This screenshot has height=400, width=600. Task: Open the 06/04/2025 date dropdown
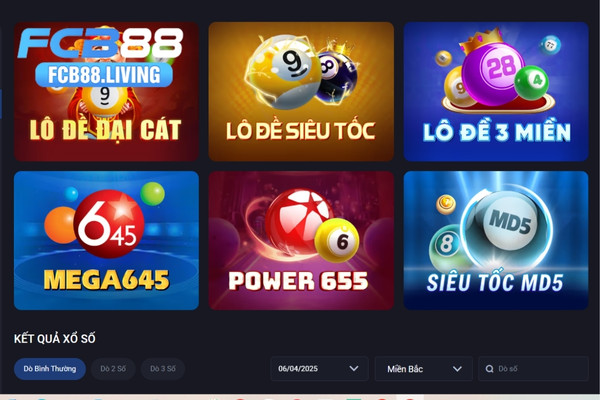[x=319, y=369]
